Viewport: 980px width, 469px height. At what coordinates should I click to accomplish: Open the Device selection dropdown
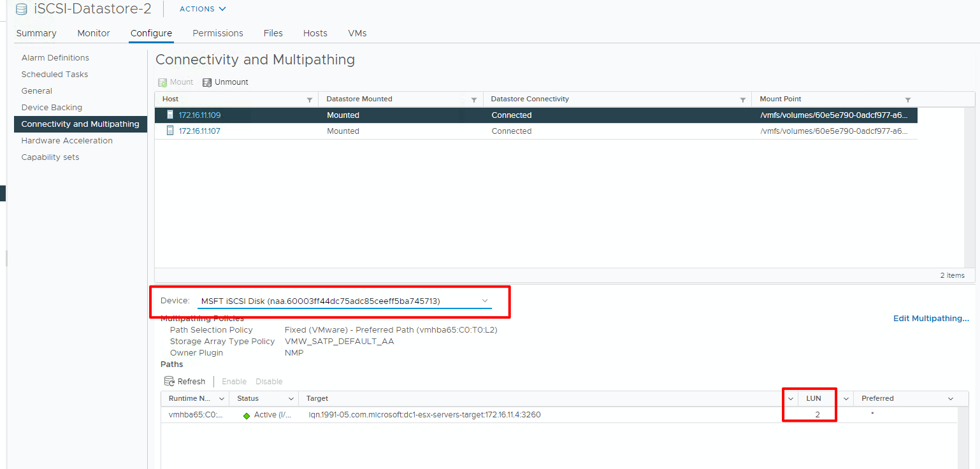pos(485,301)
